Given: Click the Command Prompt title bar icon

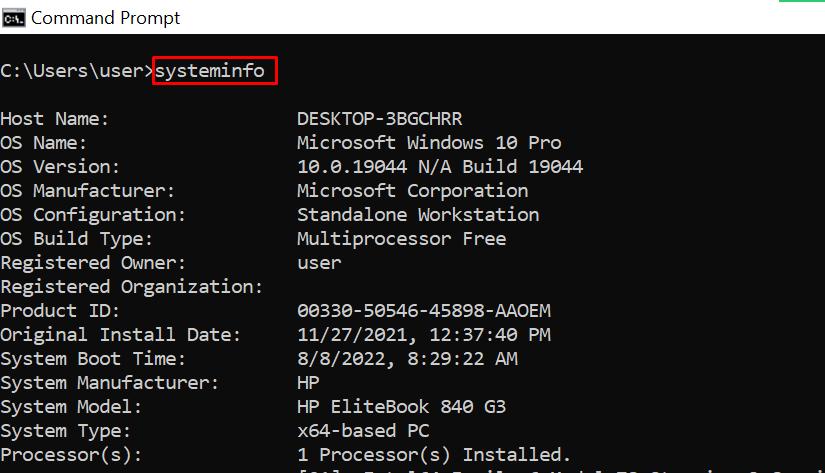Looking at the screenshot, I should [14, 17].
